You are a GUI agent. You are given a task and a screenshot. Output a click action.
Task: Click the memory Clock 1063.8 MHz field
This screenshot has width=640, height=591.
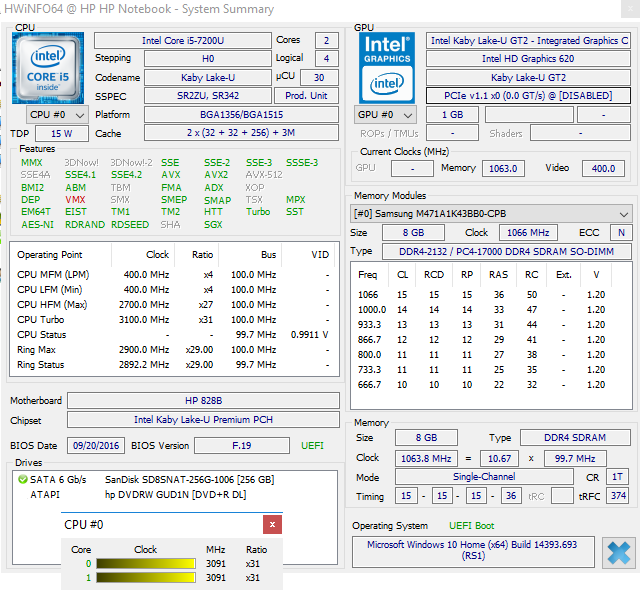point(426,459)
